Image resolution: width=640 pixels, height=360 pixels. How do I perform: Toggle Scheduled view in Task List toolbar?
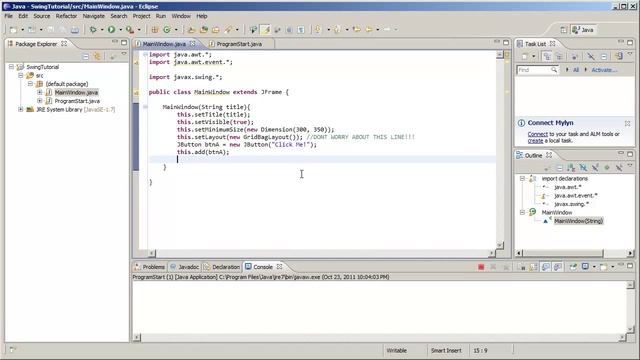[x=559, y=56]
